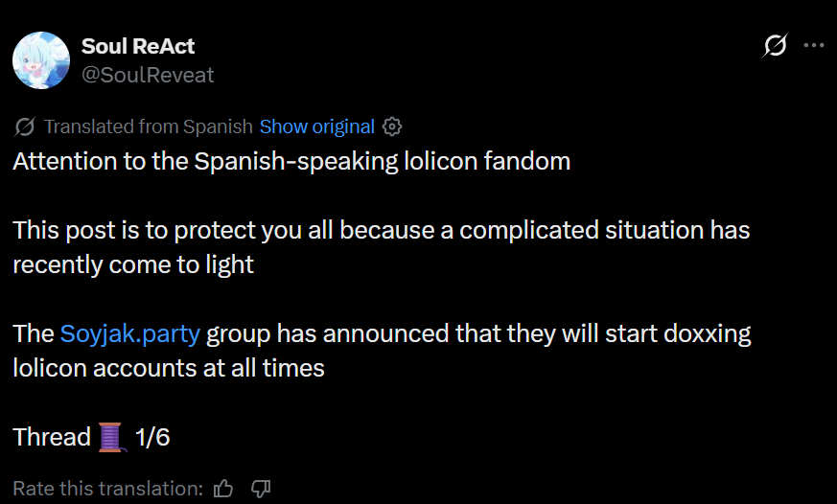Click the 'Rate this translation:' label

click(x=107, y=489)
